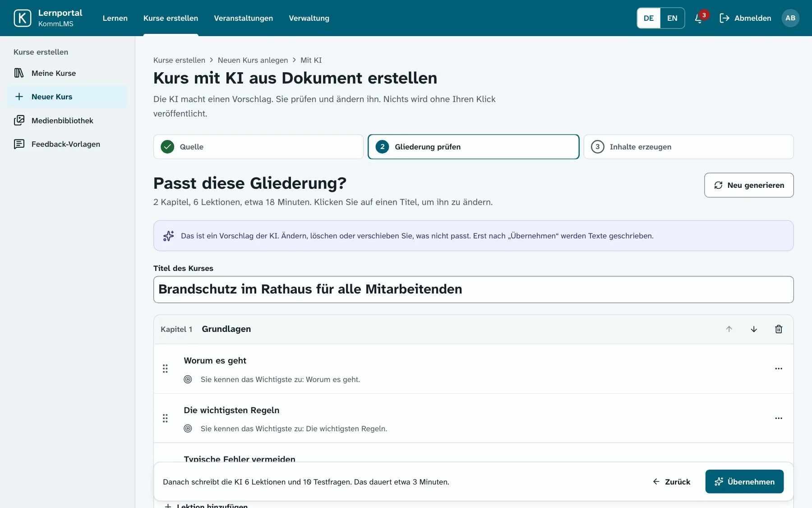The image size is (812, 508).
Task: Open Feedback-Vorlagen in the sidebar
Action: [x=68, y=144]
